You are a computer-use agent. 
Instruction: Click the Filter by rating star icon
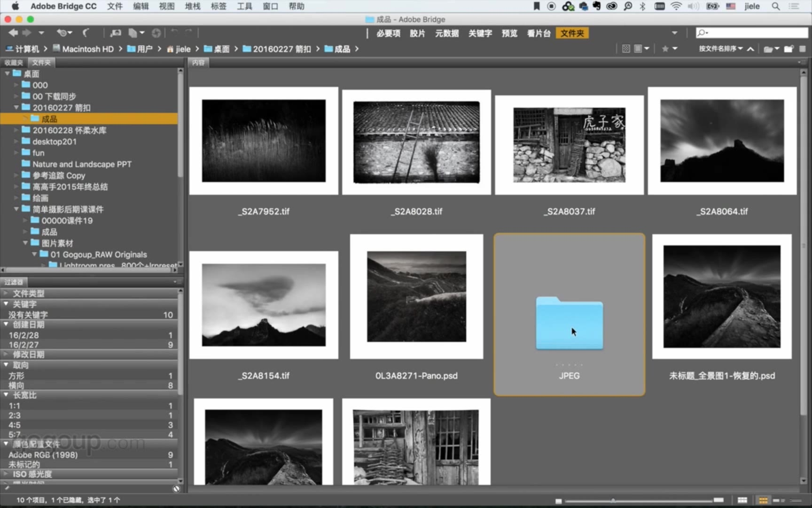[x=665, y=49]
